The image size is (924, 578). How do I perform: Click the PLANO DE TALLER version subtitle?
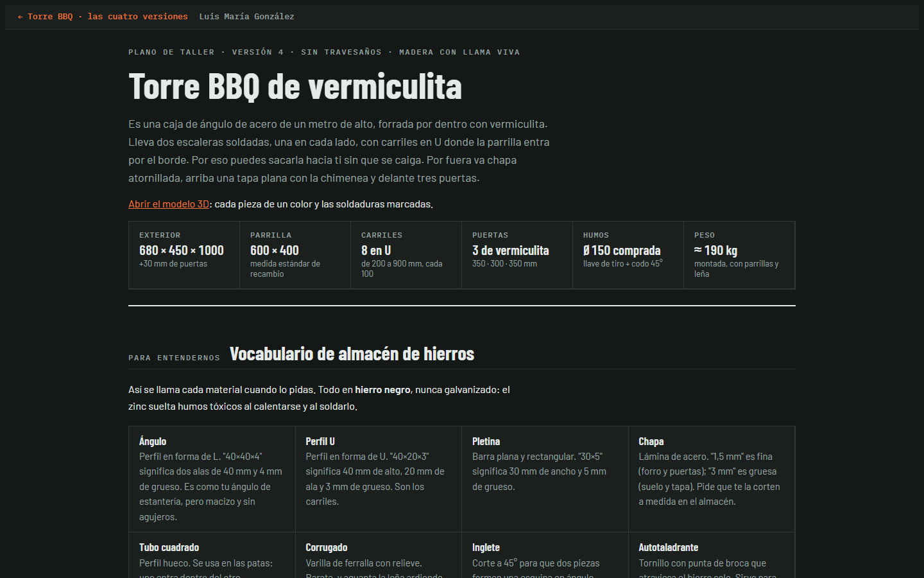click(324, 52)
